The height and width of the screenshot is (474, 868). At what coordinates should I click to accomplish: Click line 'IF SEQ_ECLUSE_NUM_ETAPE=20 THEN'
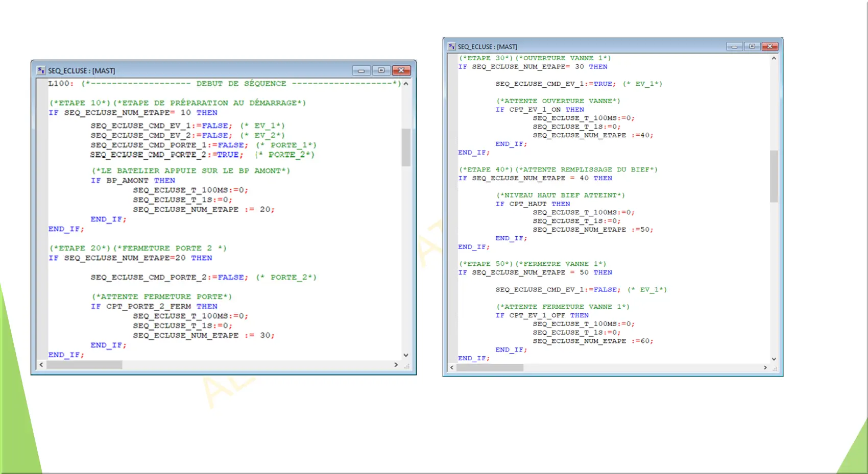(x=131, y=258)
